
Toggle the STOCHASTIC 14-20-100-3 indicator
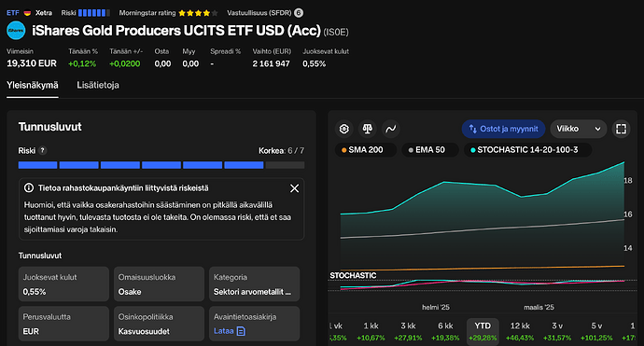click(x=527, y=150)
